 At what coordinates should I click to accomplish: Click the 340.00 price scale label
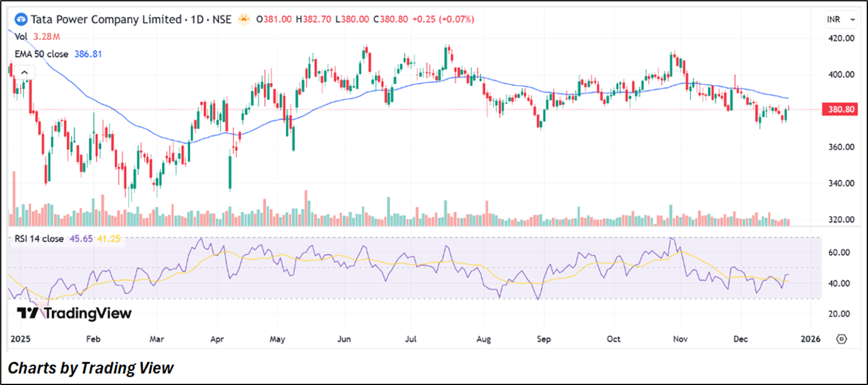pyautogui.click(x=841, y=183)
